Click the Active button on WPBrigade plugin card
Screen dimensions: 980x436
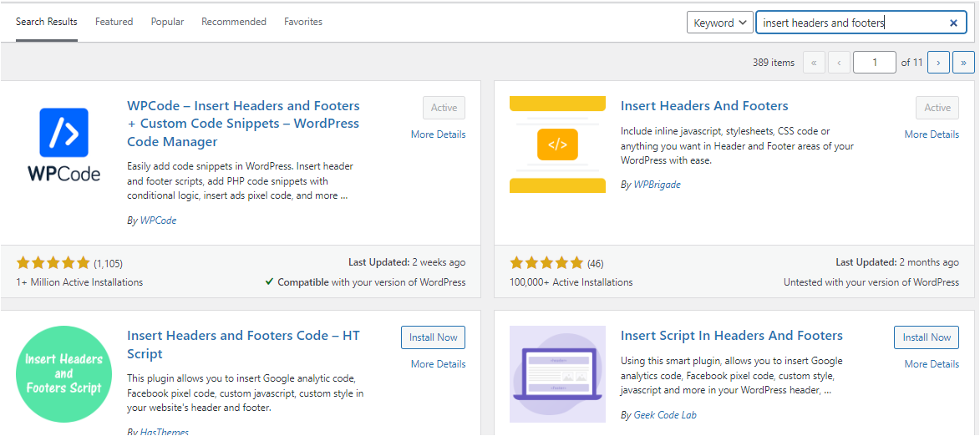(937, 108)
